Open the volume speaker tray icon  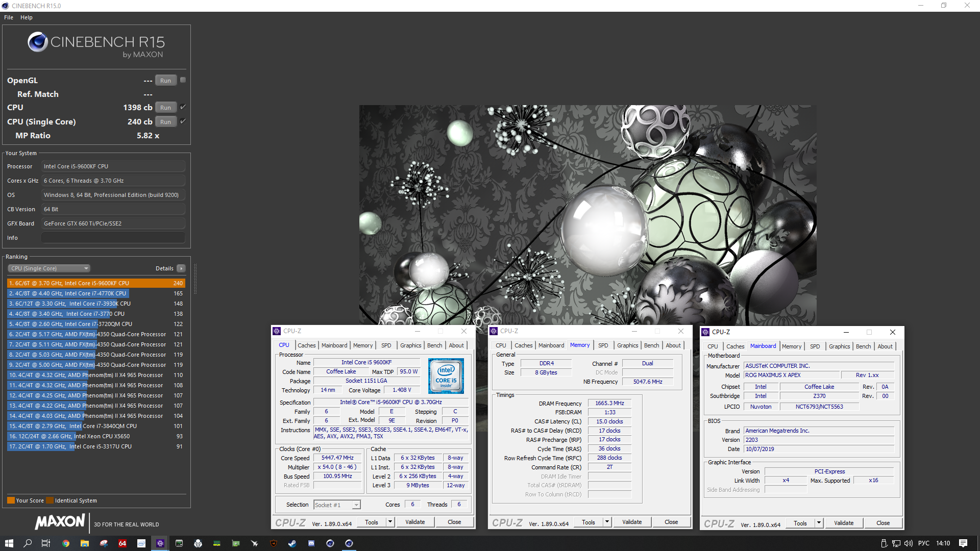(x=908, y=543)
